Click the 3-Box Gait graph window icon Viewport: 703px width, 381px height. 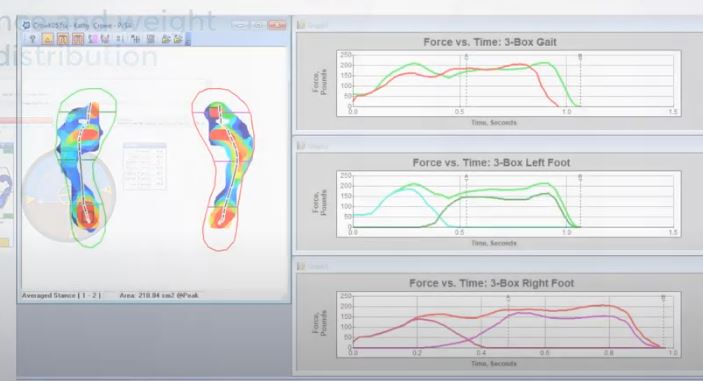[301, 26]
